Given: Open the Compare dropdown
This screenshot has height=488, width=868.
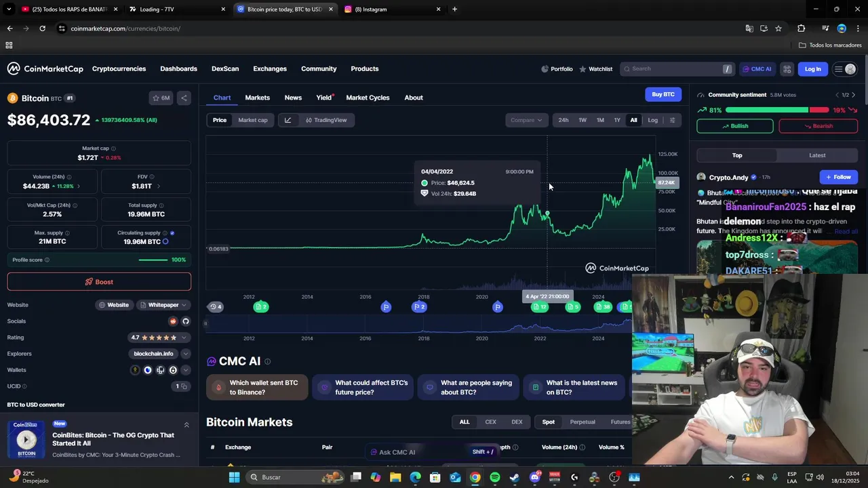Looking at the screenshot, I should (x=526, y=120).
